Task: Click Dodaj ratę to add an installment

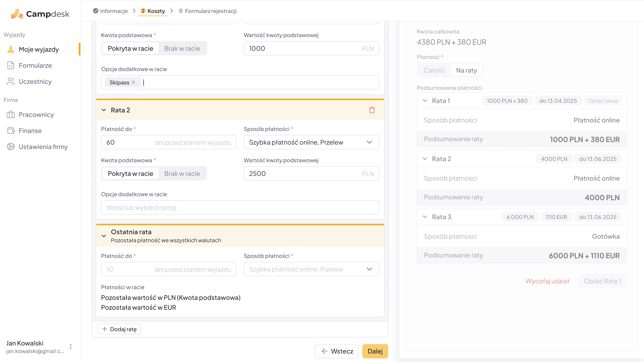Action: (119, 329)
